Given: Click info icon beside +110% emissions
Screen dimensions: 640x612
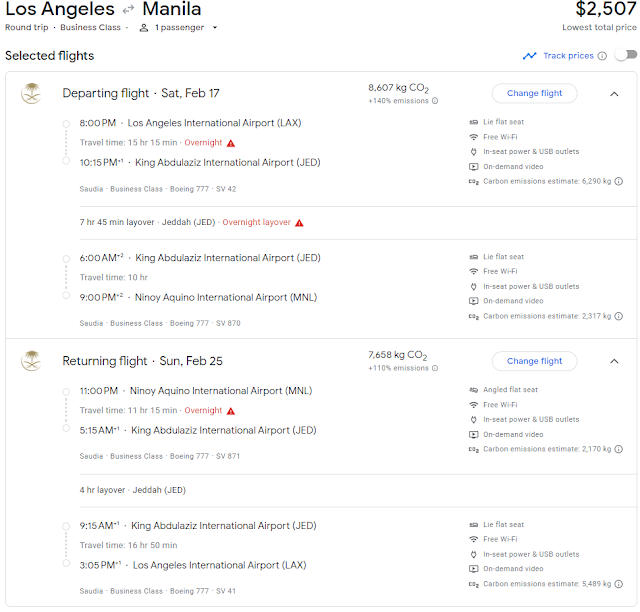Looking at the screenshot, I should 436,368.
